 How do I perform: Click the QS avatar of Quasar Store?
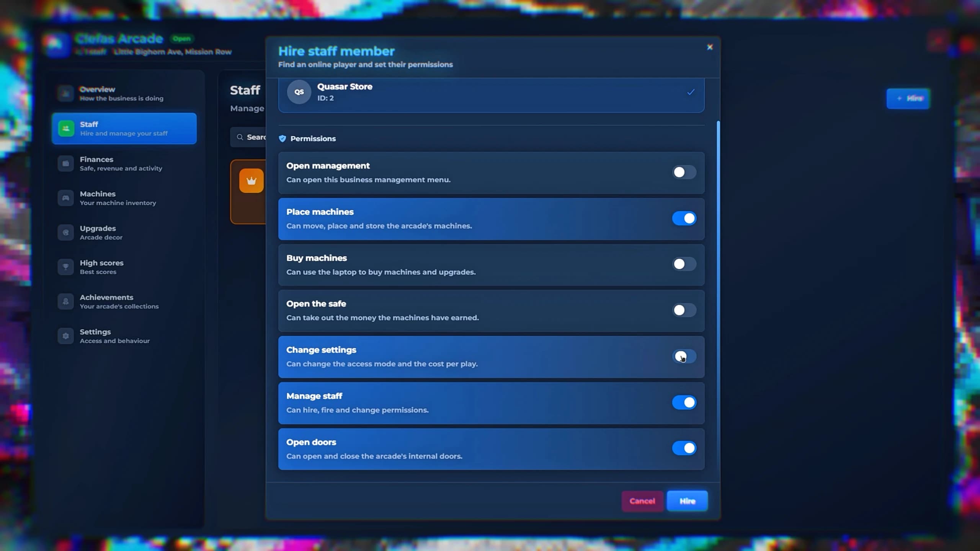tap(299, 92)
